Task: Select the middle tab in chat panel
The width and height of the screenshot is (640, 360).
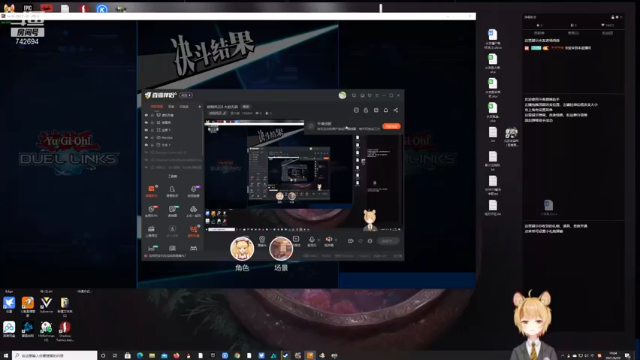Action: point(573,33)
